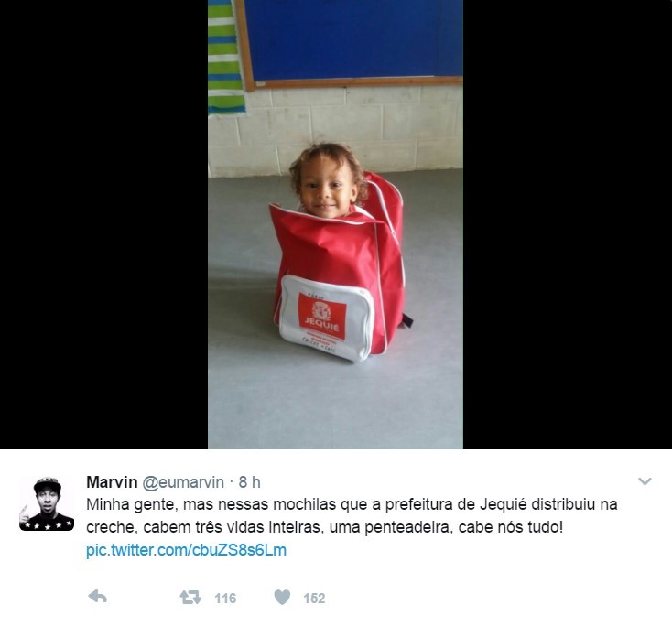Open Marvin's profile picture avatar
This screenshot has height=626, width=672.
tap(47, 503)
